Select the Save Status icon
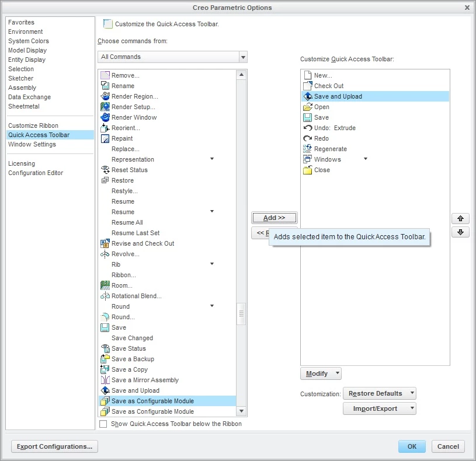 pos(105,348)
